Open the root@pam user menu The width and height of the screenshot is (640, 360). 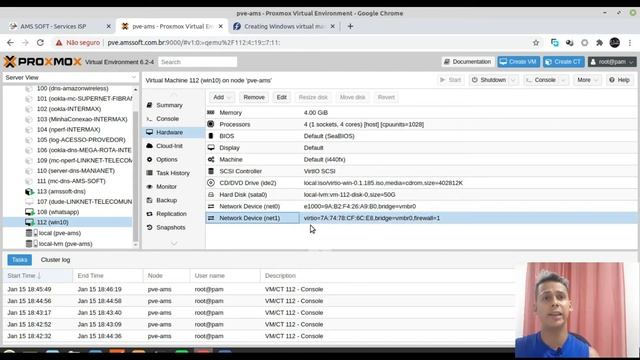(612, 62)
